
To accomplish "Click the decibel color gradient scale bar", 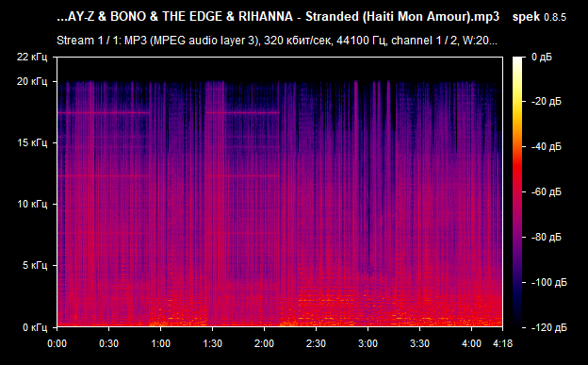I will (x=517, y=191).
